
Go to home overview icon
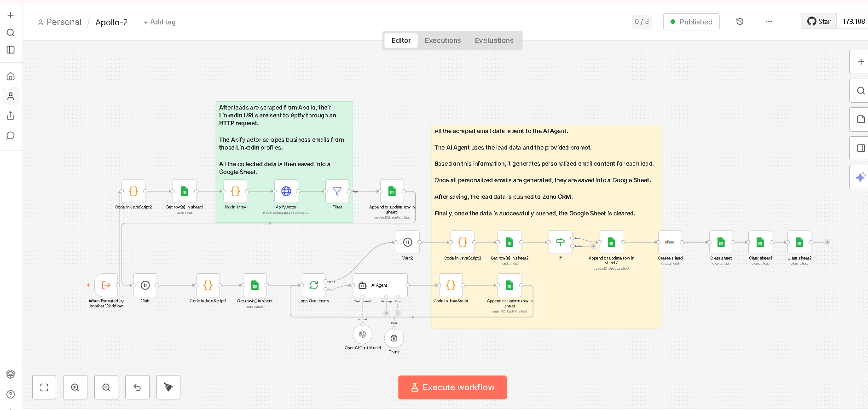(11, 76)
